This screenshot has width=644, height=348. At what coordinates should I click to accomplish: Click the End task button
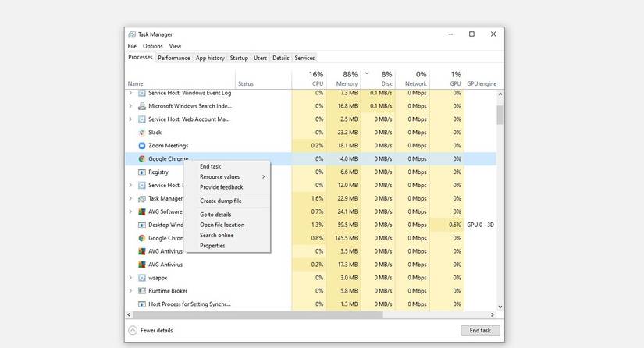pos(480,330)
